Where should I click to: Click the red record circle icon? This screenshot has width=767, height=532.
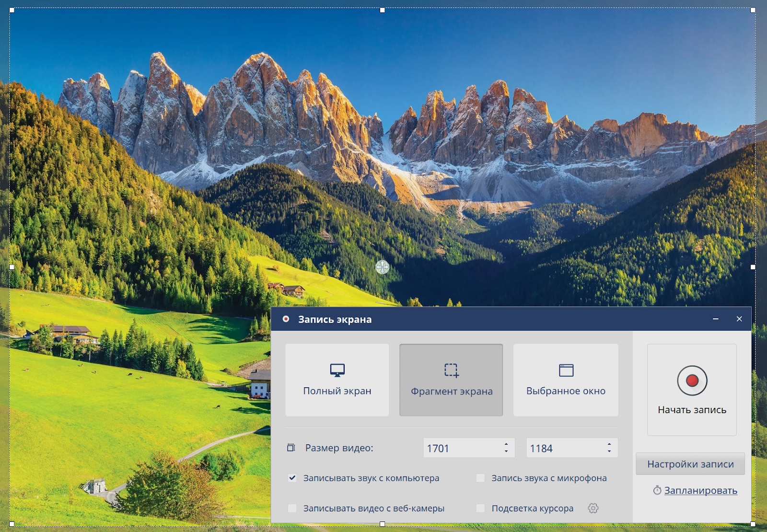point(692,381)
